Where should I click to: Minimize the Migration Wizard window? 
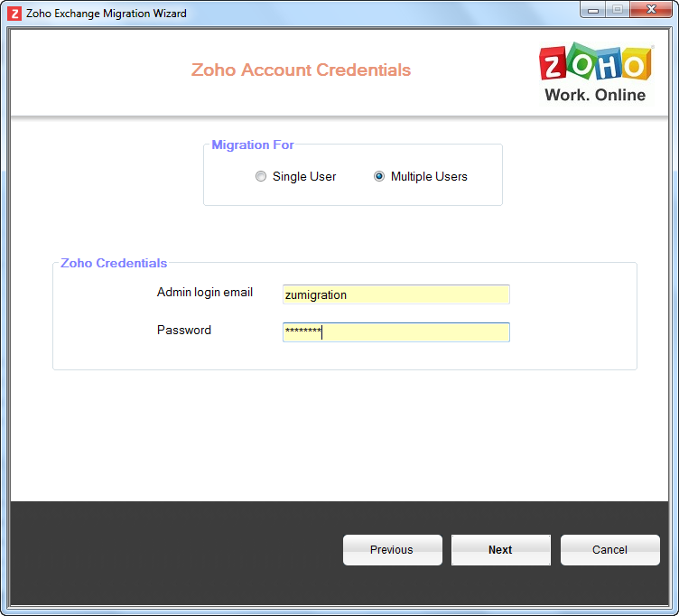593,10
